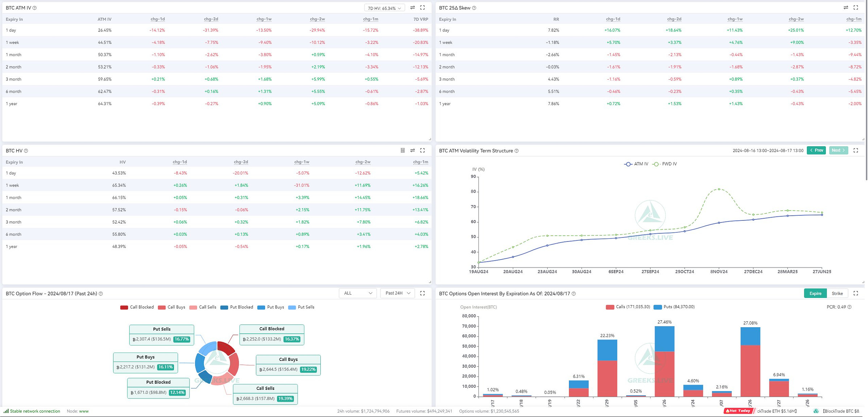Click the BlockTrade ETH $5.16M ticker text

777,411
